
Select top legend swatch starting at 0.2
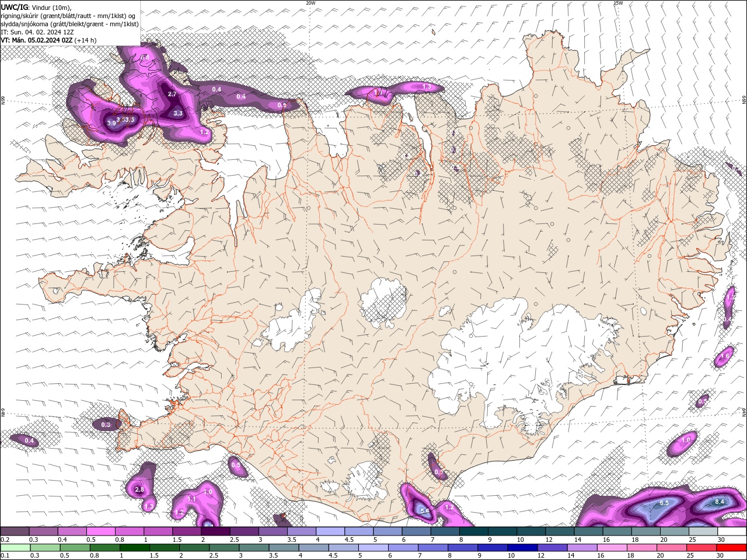click(x=15, y=531)
